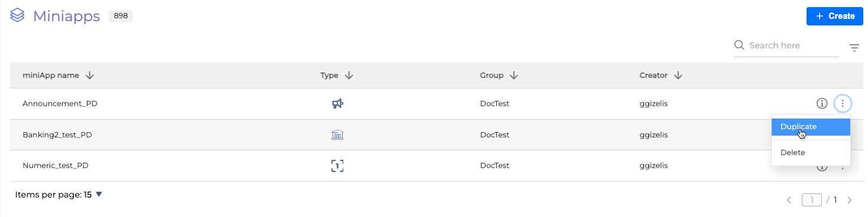Open info for Announcement_PD row

click(x=822, y=104)
